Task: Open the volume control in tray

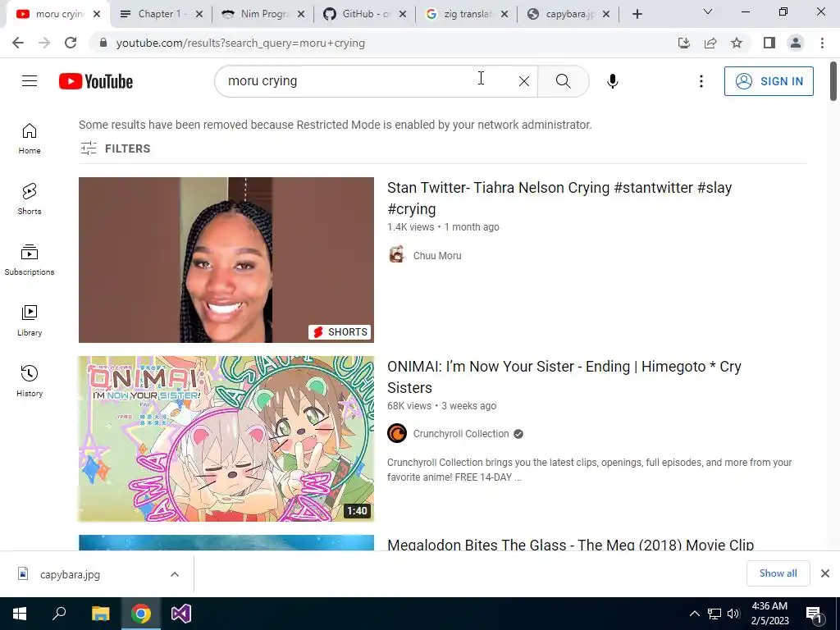Action: (x=733, y=614)
